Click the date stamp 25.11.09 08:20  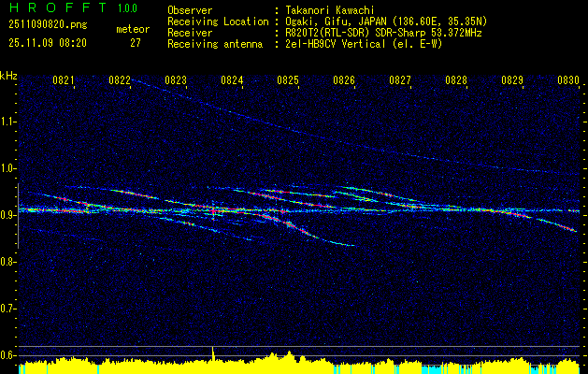click(x=48, y=43)
